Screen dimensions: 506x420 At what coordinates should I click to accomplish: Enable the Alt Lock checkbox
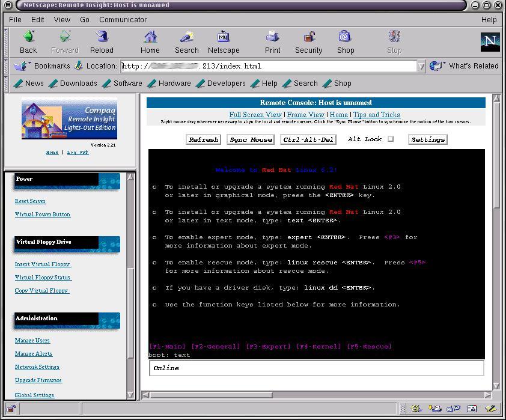390,139
